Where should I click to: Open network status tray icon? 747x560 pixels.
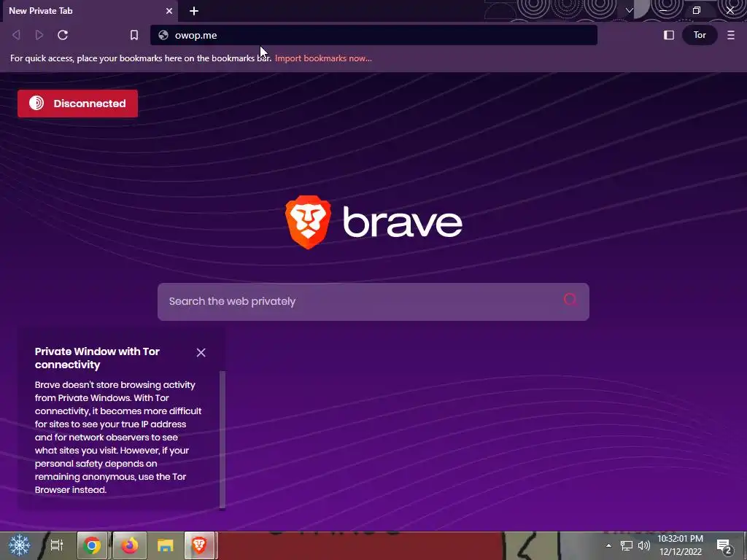pyautogui.click(x=626, y=545)
